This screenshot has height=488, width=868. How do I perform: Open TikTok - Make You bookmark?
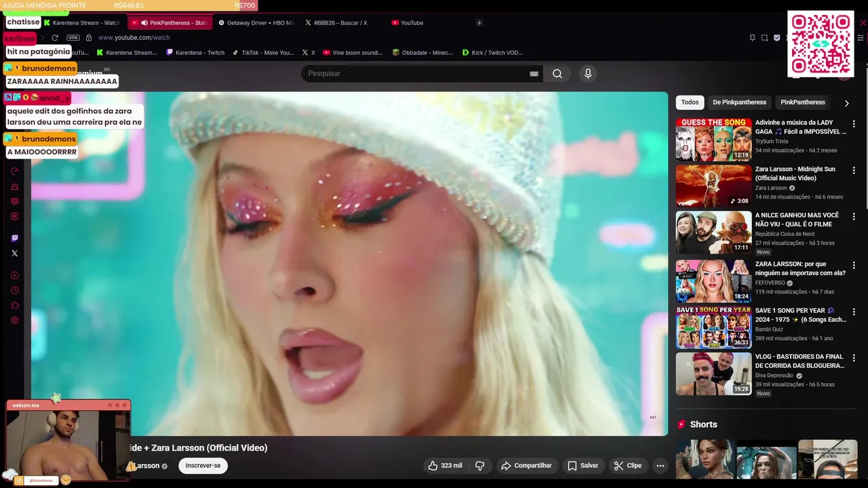pos(263,52)
